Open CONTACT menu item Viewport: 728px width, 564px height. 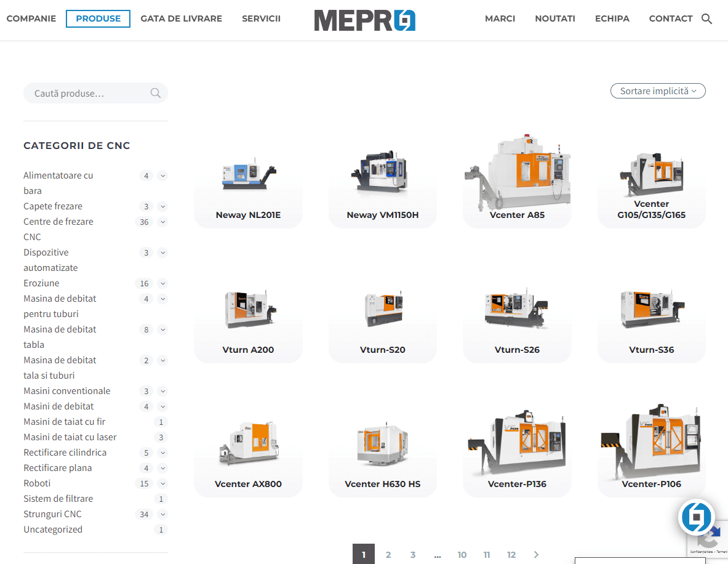[x=670, y=18]
